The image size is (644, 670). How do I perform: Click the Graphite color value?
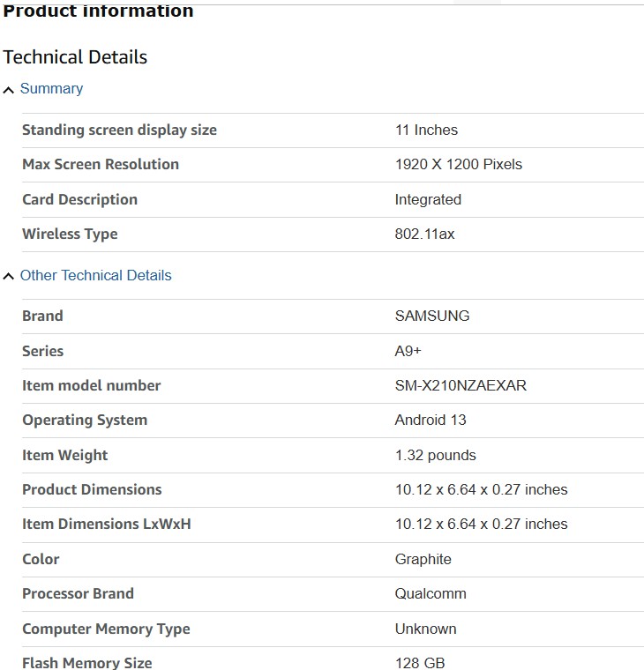coord(423,560)
